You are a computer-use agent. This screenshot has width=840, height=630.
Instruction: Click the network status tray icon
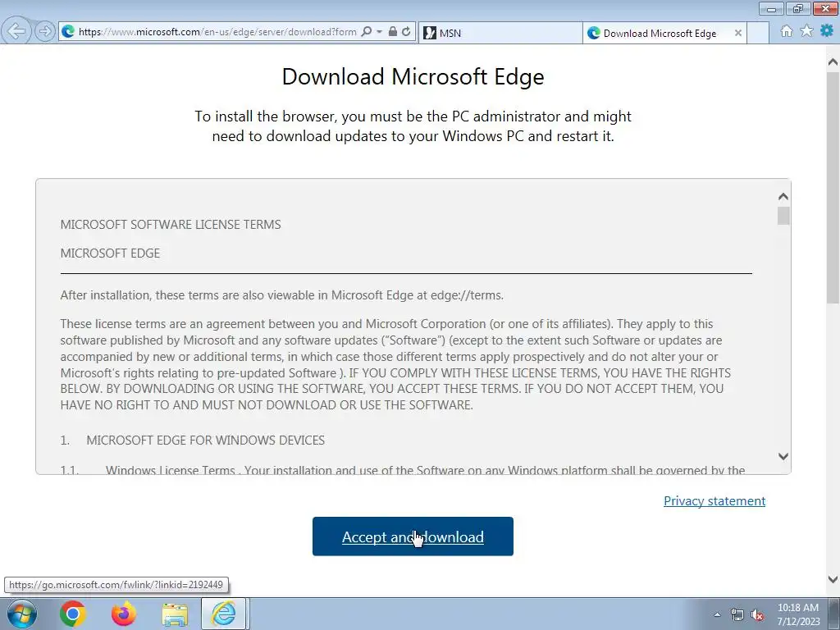[737, 614]
